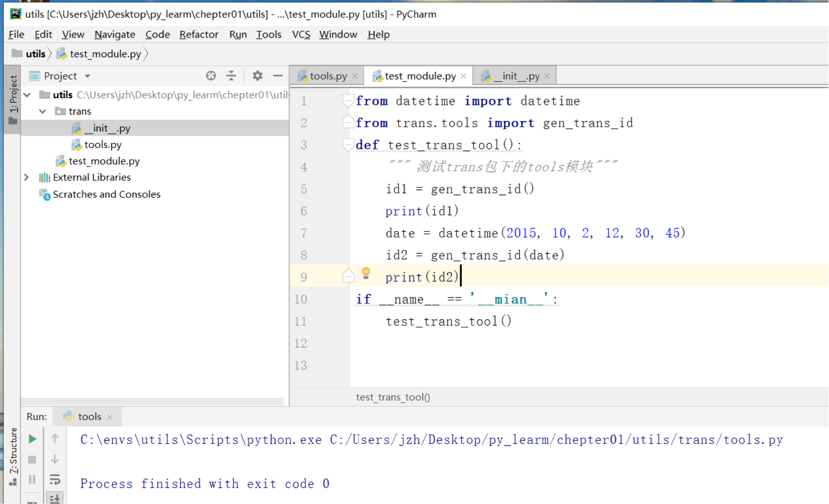Viewport: 829px width, 504px height.
Task: Click line number 13 in the gutter
Action: click(300, 365)
